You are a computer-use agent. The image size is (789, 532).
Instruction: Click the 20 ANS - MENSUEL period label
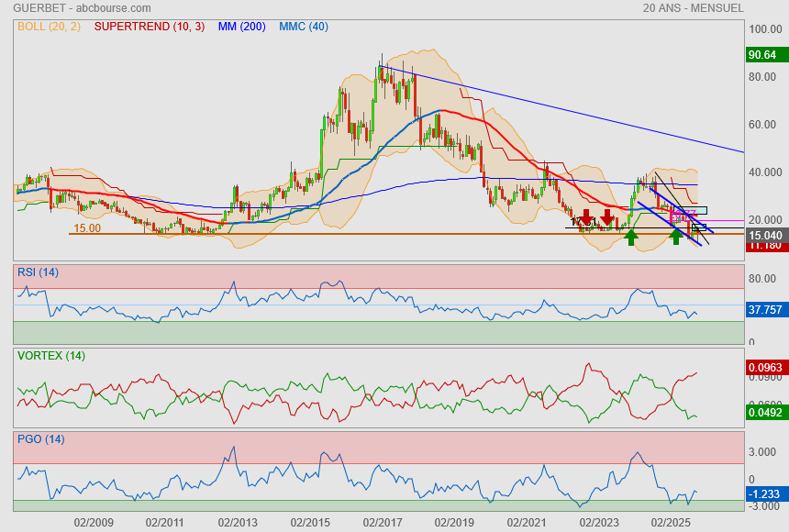click(693, 7)
